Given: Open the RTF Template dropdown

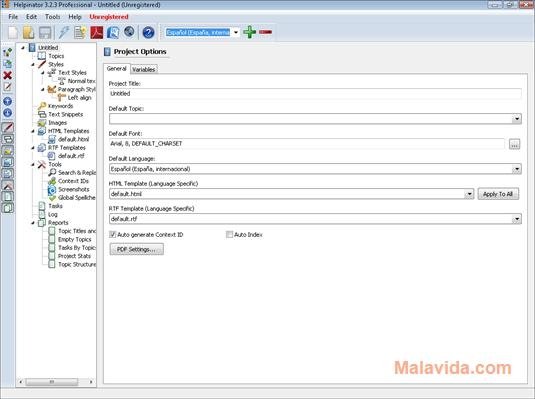Looking at the screenshot, I should pos(517,219).
